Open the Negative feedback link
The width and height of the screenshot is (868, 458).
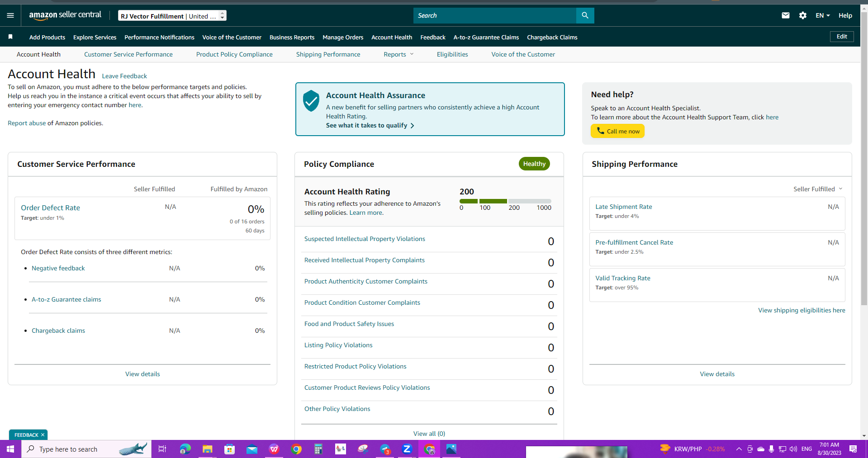(x=58, y=268)
